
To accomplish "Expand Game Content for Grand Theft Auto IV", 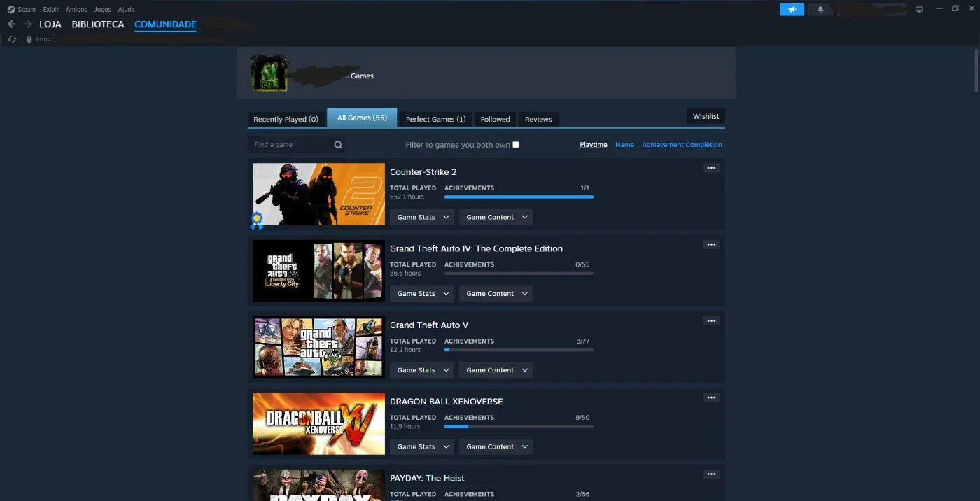I will pyautogui.click(x=496, y=294).
